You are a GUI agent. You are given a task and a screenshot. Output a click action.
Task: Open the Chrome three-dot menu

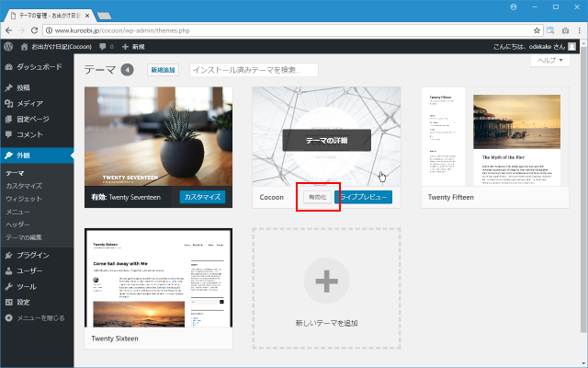click(580, 30)
